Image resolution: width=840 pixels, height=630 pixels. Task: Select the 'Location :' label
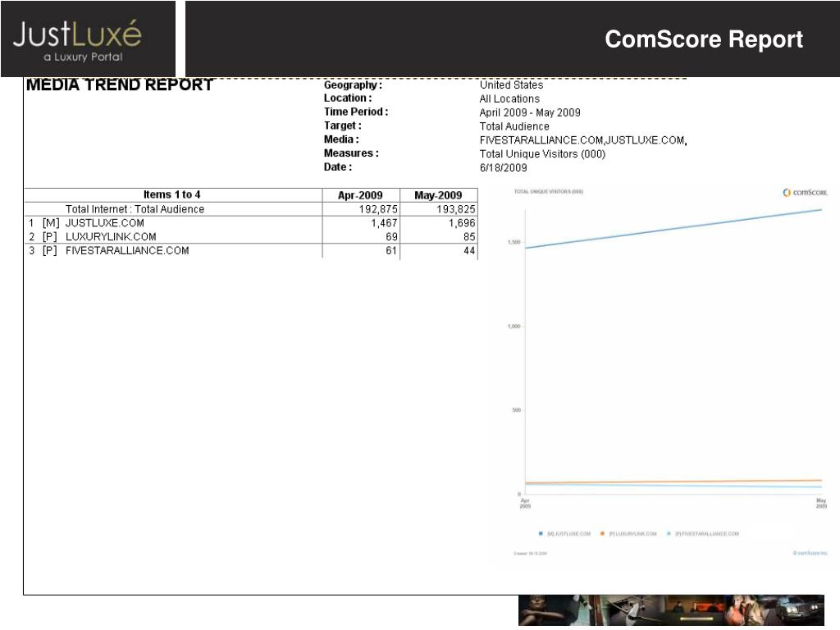347,98
